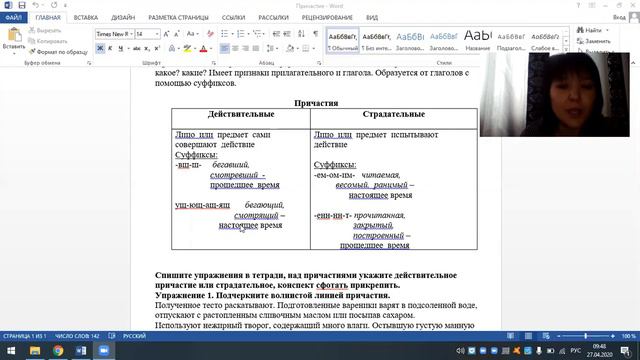Open the change case Aa dropdown

coord(192,34)
